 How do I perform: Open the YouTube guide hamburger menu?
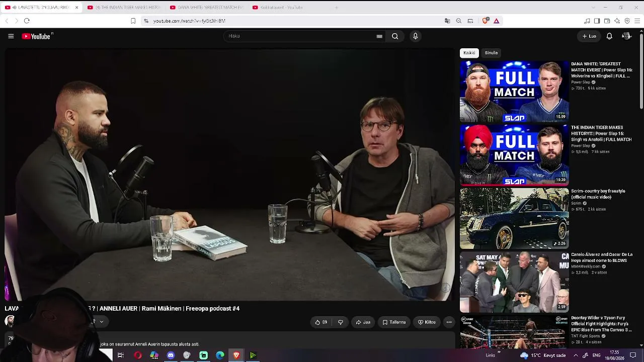click(11, 36)
